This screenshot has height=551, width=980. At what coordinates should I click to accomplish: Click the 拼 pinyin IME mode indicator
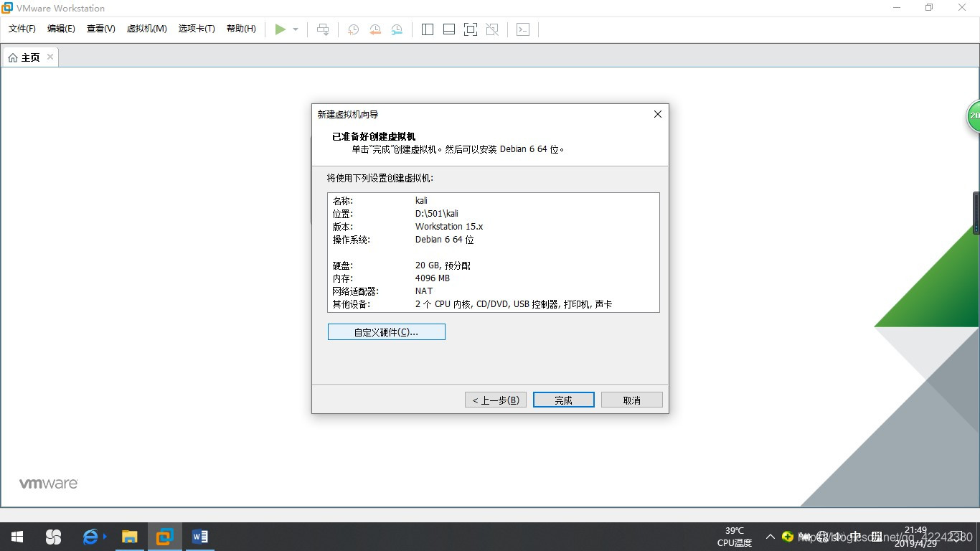(876, 537)
